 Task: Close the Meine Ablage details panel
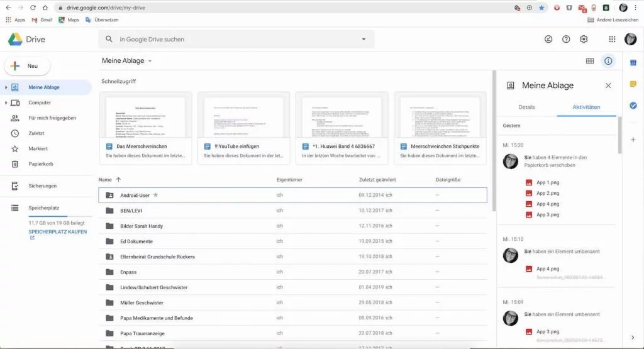tap(608, 86)
